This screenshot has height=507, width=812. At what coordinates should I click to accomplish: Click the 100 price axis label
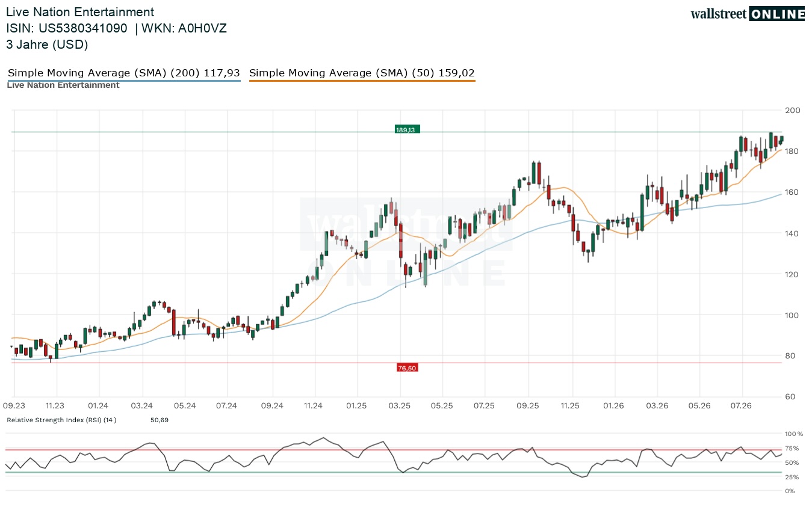point(792,315)
